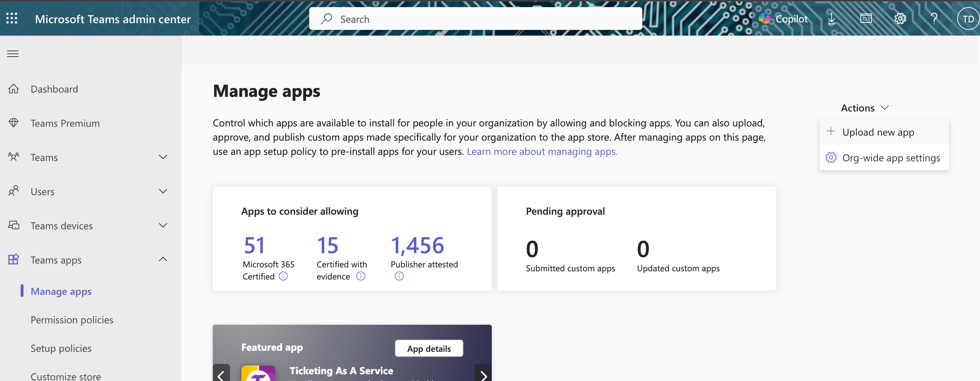The width and height of the screenshot is (980, 381).
Task: Open Manage apps in sidebar
Action: coord(61,291)
